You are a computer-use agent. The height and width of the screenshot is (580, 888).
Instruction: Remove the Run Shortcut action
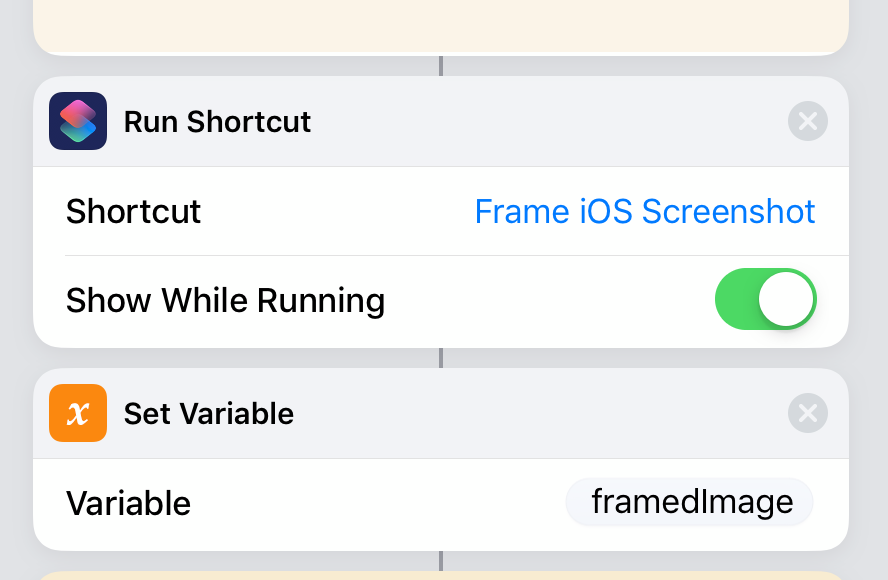click(808, 122)
